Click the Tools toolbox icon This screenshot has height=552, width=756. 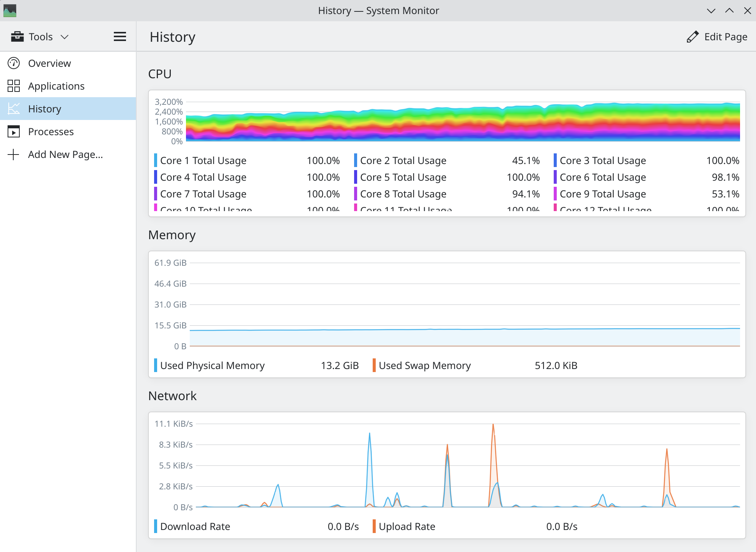click(x=17, y=36)
